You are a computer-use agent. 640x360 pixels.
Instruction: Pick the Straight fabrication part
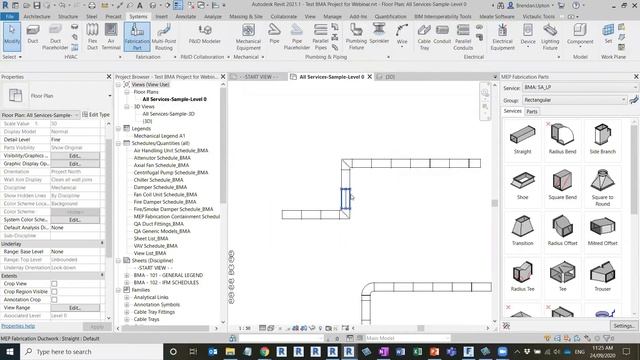click(x=522, y=140)
